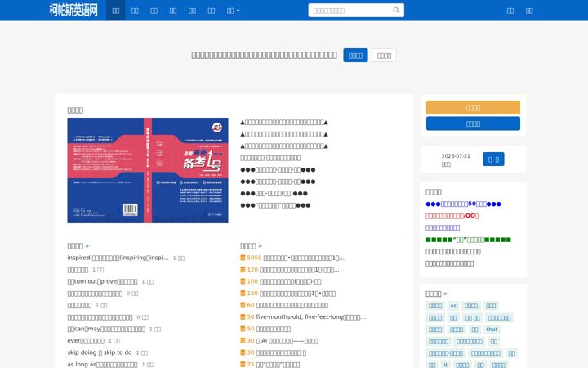Open the 30-point AI article link
This screenshot has height=368, width=588.
coord(287,341)
